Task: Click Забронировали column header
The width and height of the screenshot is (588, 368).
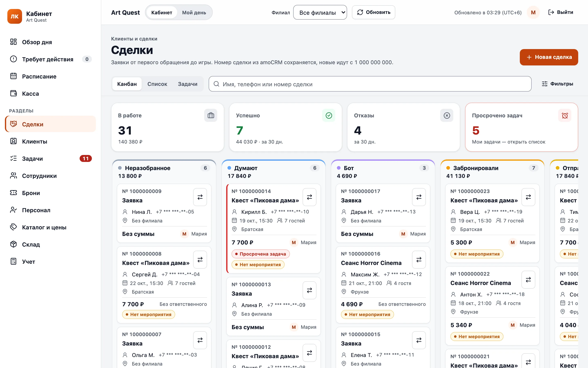Action: click(x=492, y=172)
